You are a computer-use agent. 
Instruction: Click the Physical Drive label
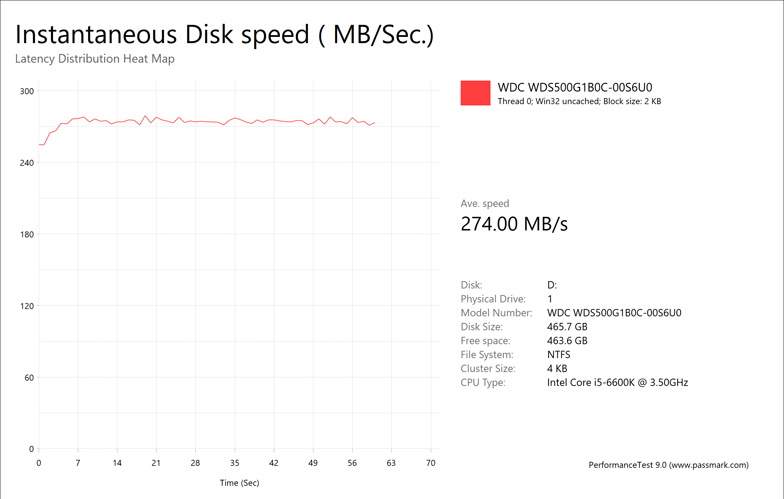[493, 299]
